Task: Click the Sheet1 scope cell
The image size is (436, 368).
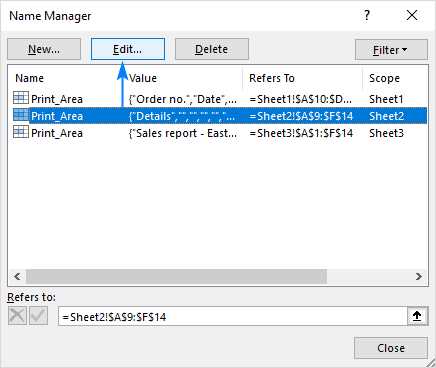Action: (386, 99)
